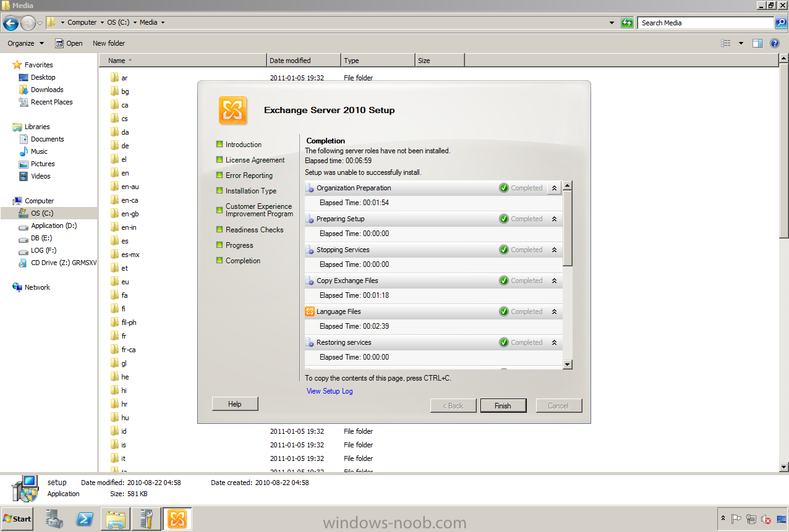Click the Start button

[17, 519]
